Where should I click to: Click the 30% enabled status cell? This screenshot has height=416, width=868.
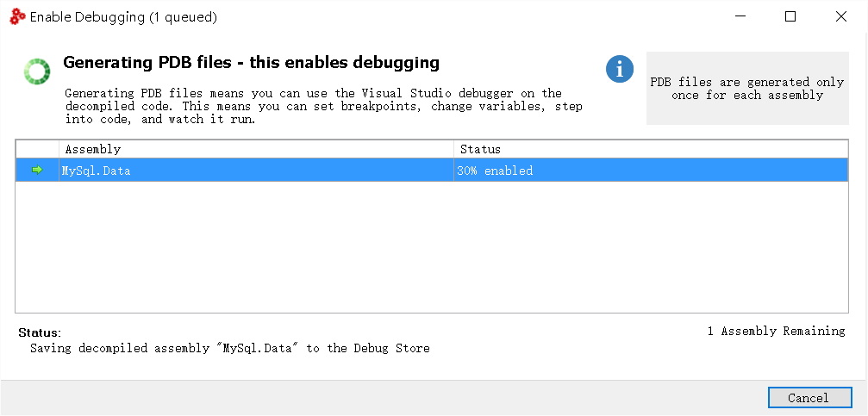pyautogui.click(x=651, y=171)
